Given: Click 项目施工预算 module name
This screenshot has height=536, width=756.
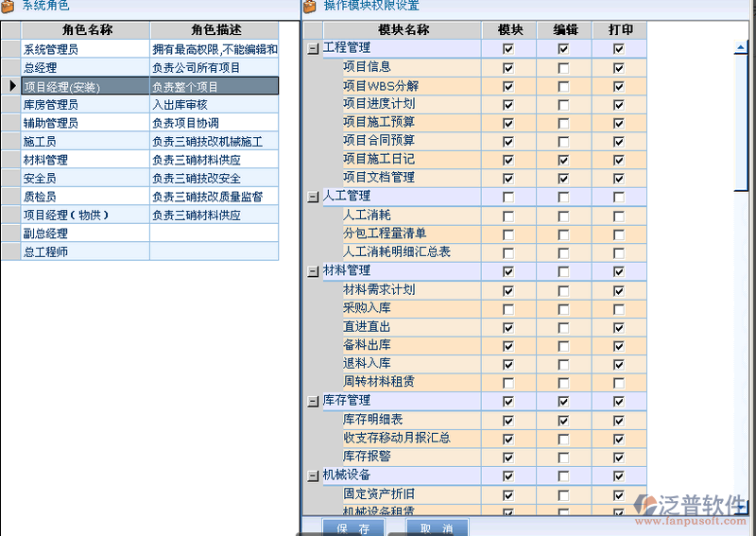Looking at the screenshot, I should click(x=379, y=122).
